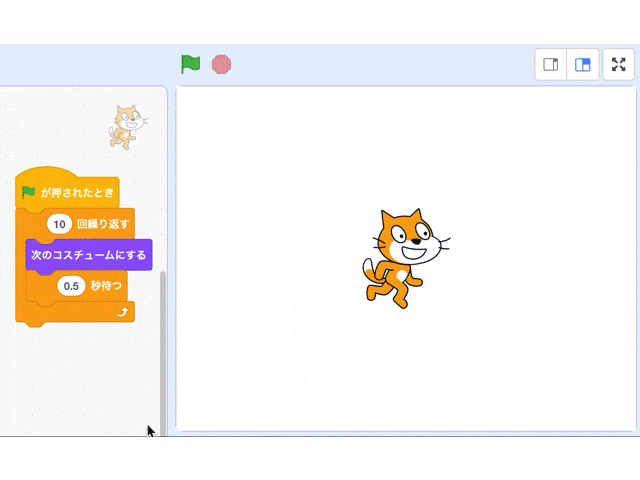Click the code area vertical scrollbar
Screen dimensions: 640x480
[163, 353]
